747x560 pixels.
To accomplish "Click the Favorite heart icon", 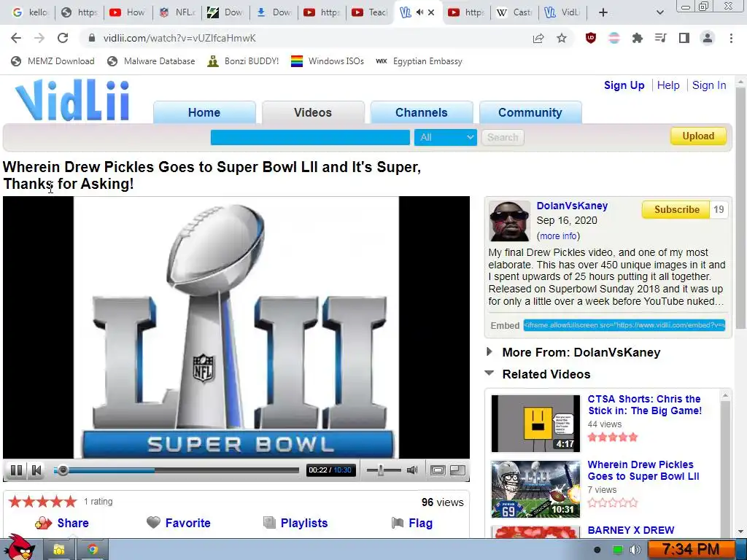I will 153,522.
